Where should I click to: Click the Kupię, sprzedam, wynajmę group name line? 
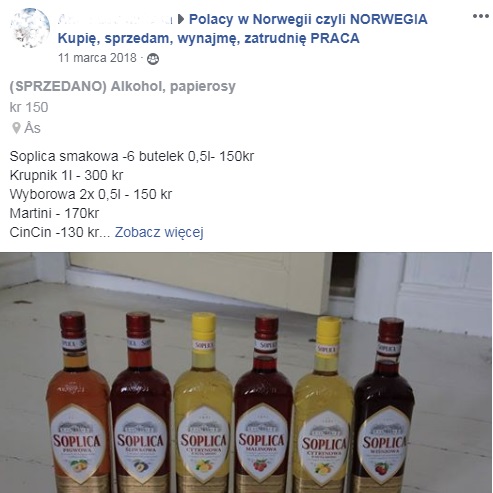click(x=209, y=38)
